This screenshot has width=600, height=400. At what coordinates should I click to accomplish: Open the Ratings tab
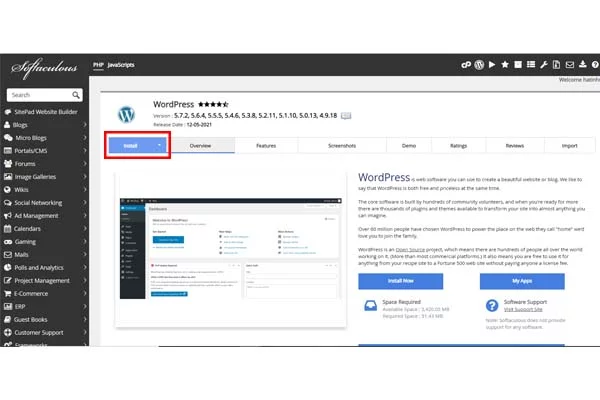pos(458,145)
